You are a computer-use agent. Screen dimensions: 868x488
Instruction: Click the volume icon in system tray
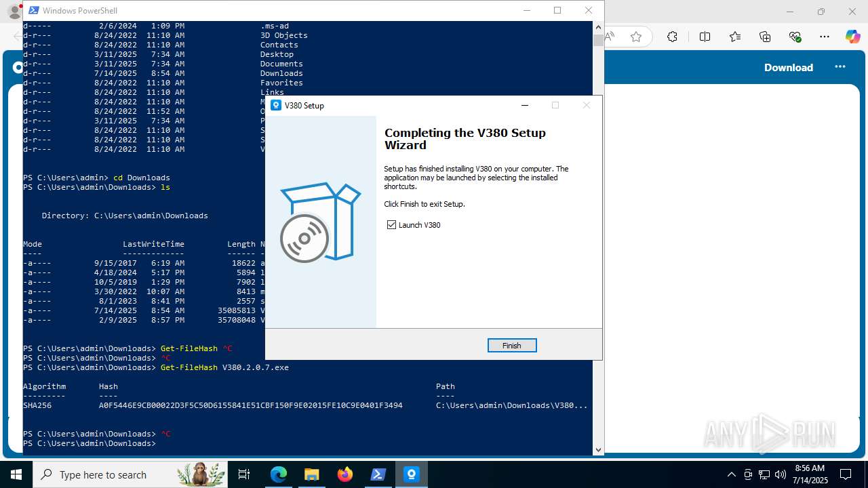[x=781, y=474]
